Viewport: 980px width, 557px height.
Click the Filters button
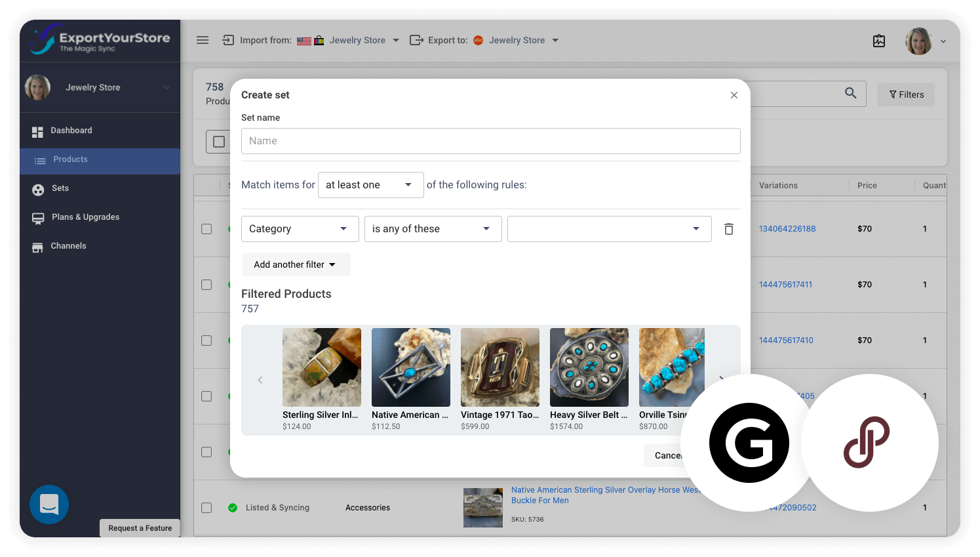click(x=906, y=94)
